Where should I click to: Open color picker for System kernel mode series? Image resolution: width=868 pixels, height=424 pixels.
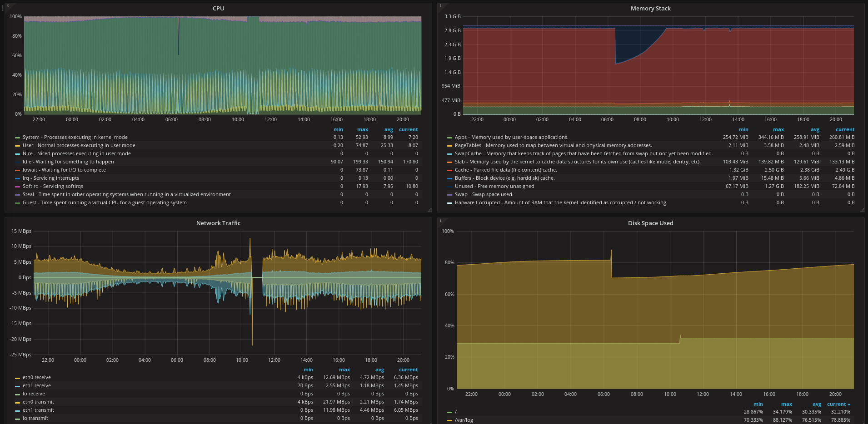(x=17, y=138)
